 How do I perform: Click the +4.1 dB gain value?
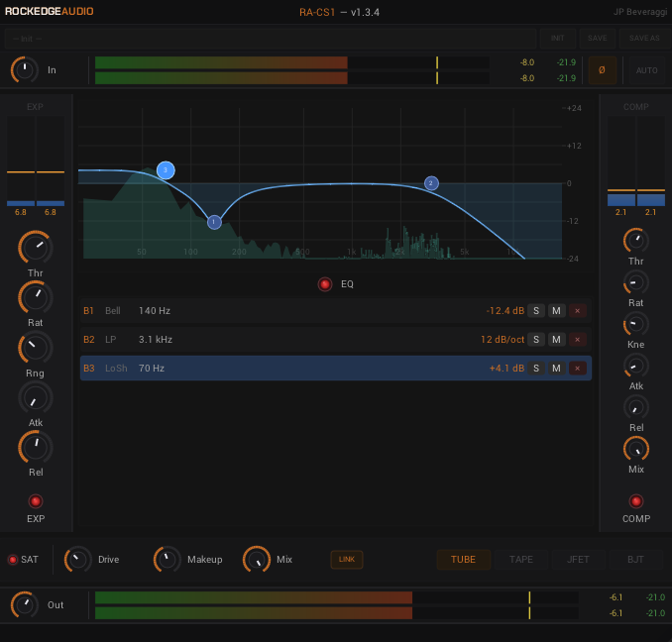(x=506, y=368)
